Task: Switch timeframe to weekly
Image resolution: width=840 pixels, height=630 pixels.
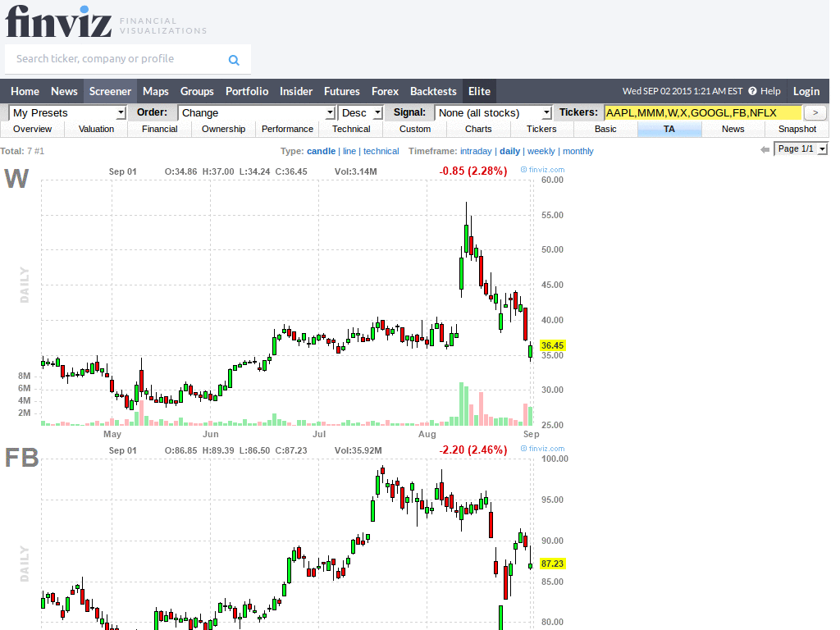Action: point(541,151)
